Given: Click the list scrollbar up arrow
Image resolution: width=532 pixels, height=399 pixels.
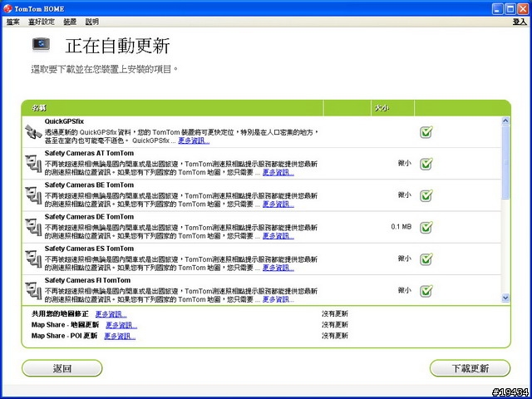Looking at the screenshot, I should (x=505, y=121).
